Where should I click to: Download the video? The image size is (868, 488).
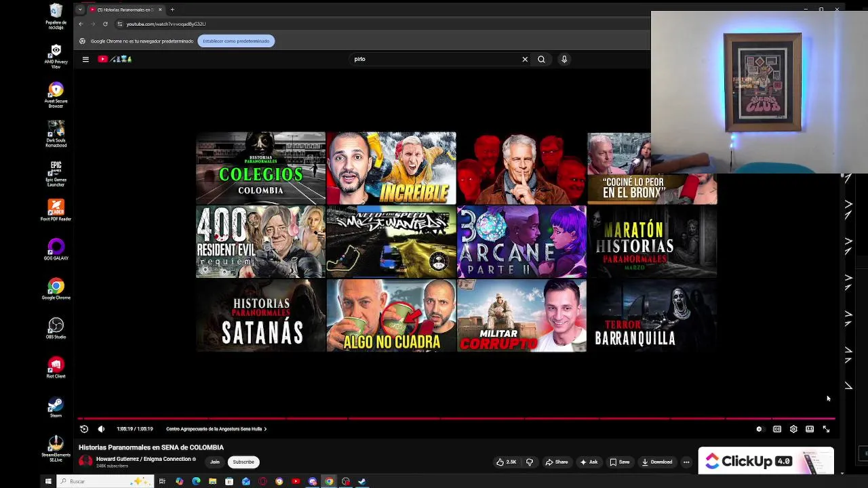click(656, 462)
